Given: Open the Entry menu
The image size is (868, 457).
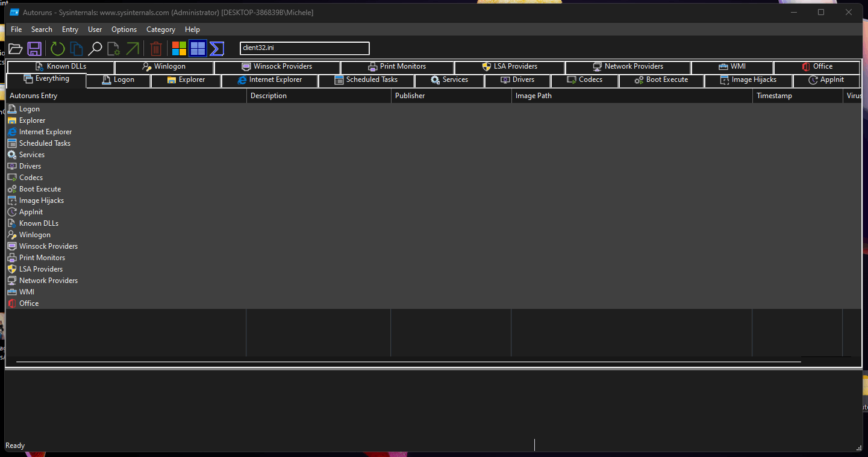Looking at the screenshot, I should click(x=70, y=29).
